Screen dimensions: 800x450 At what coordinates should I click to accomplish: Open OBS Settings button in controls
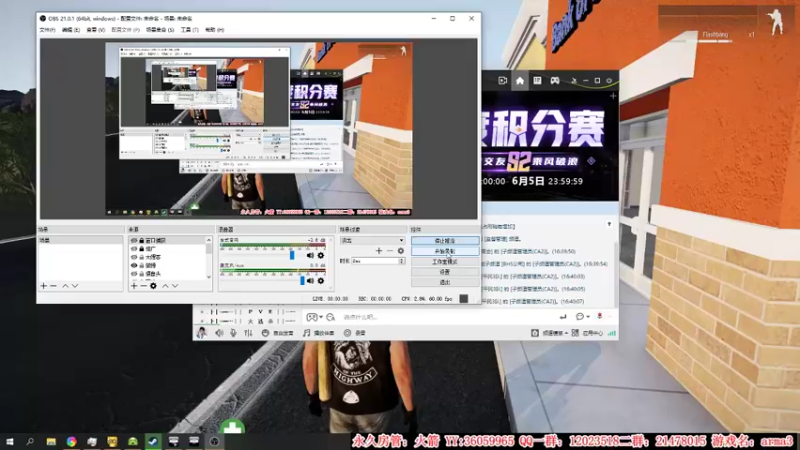tap(445, 272)
